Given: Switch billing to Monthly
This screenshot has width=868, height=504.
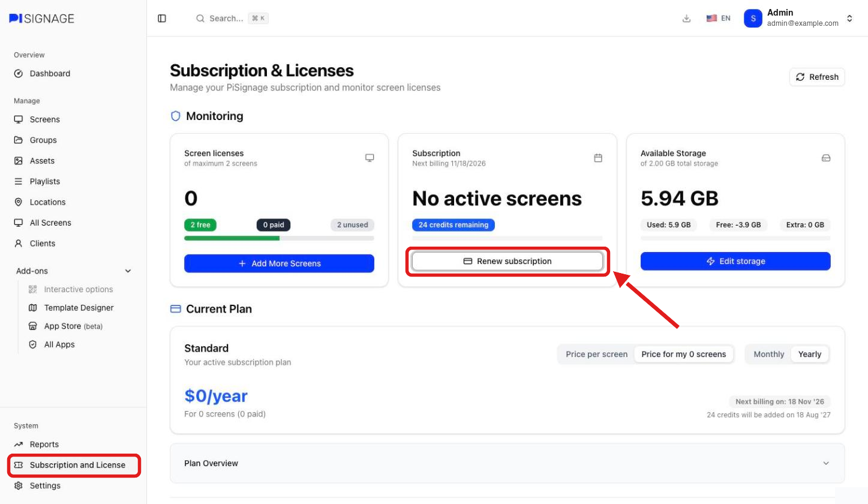Looking at the screenshot, I should click(x=769, y=355).
